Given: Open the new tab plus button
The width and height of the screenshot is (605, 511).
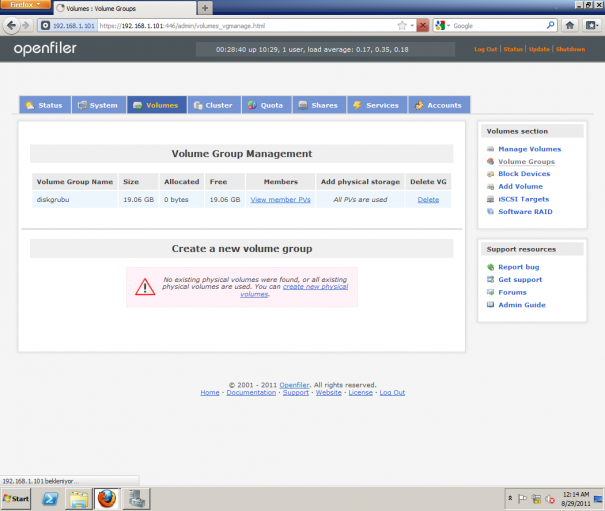Looking at the screenshot, I should tap(205, 8).
